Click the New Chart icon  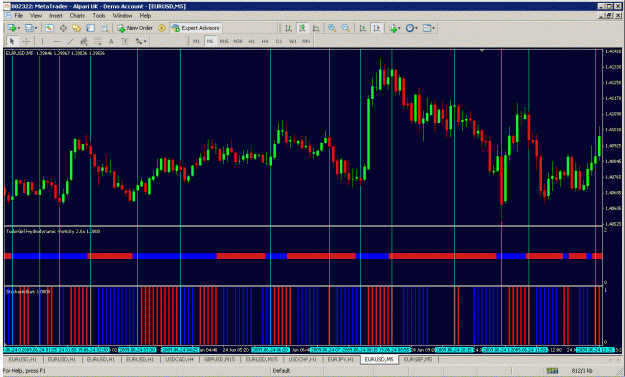[12, 28]
